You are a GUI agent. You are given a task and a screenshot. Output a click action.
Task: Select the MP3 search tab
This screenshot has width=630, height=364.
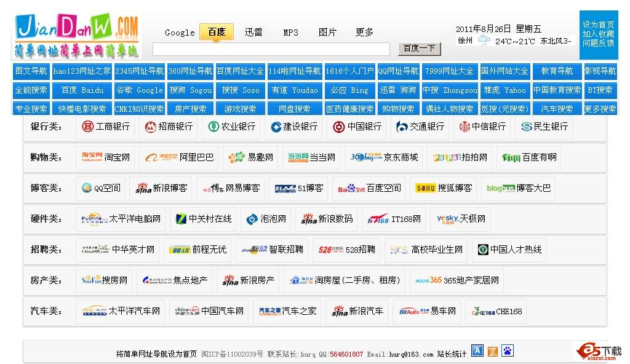[290, 32]
